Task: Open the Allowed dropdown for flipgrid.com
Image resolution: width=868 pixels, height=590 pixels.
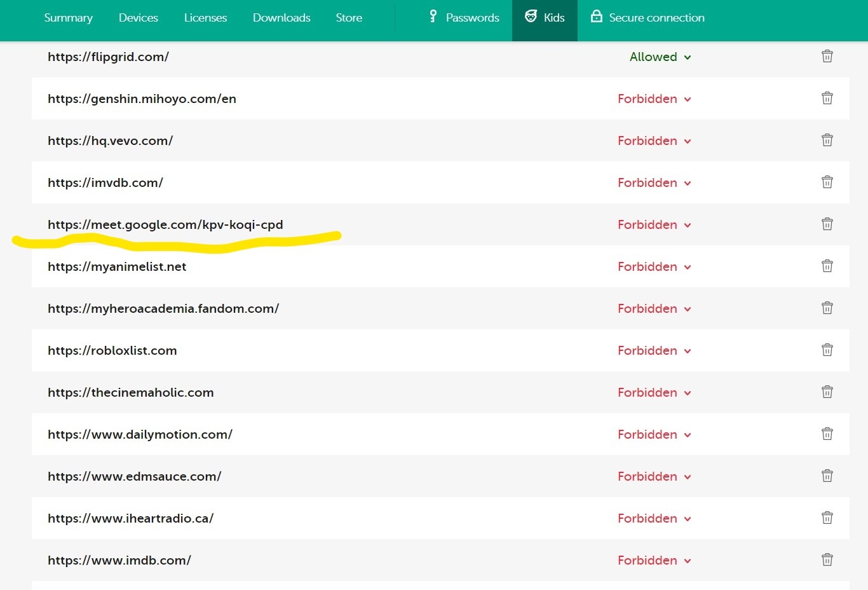Action: [660, 57]
